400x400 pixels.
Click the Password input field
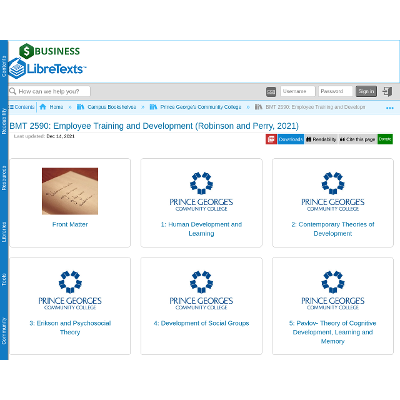coord(335,91)
